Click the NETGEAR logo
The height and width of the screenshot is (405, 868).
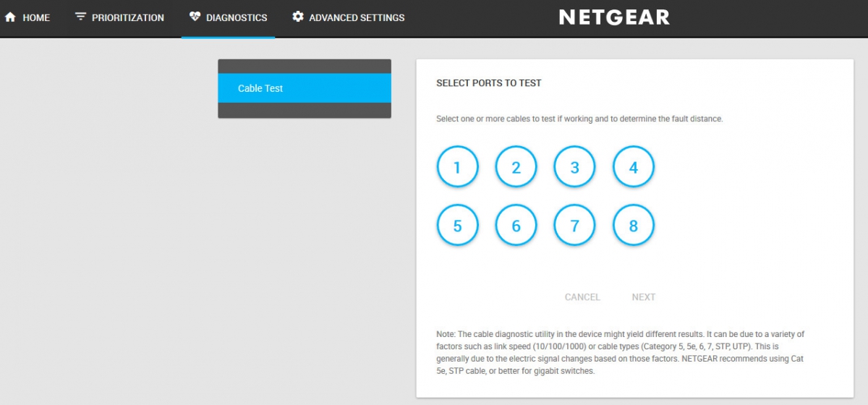coord(615,17)
